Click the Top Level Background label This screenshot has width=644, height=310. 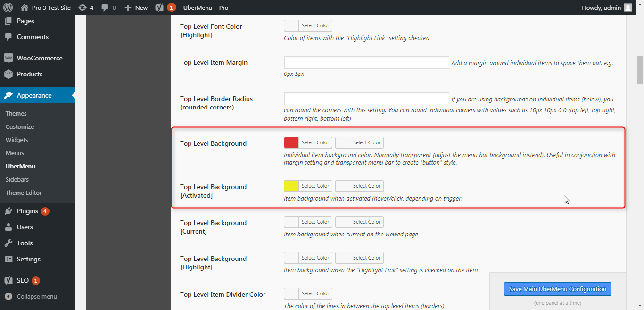[213, 143]
